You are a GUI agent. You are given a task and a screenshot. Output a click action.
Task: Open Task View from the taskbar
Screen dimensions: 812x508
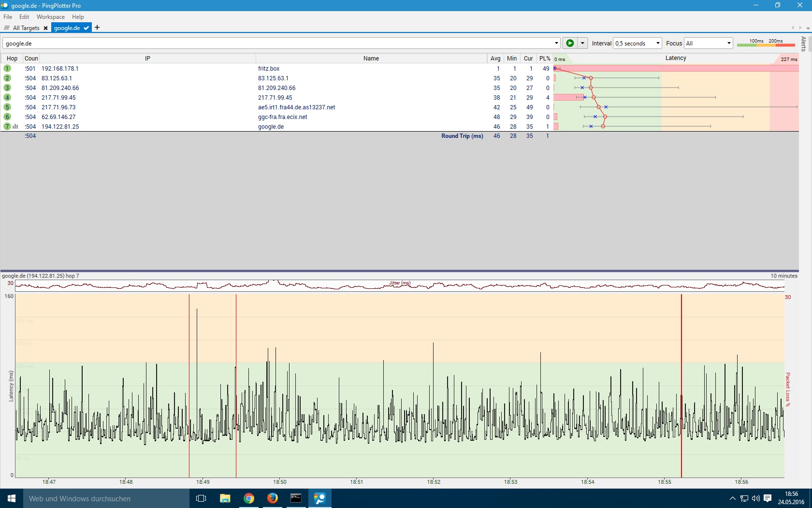point(201,498)
